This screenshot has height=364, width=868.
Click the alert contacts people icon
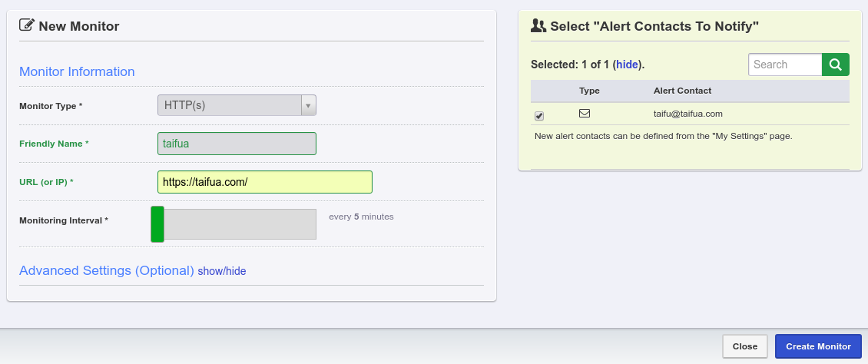coord(538,25)
